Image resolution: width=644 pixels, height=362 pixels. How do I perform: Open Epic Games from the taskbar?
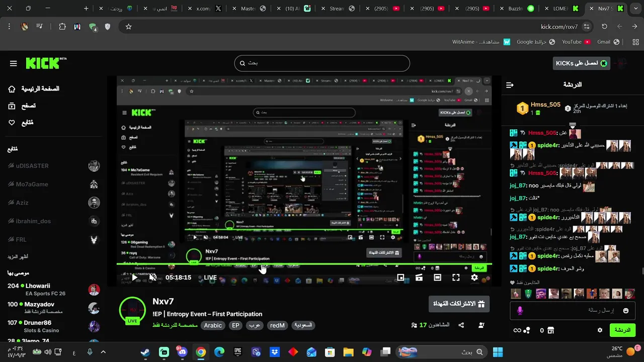tap(237, 352)
